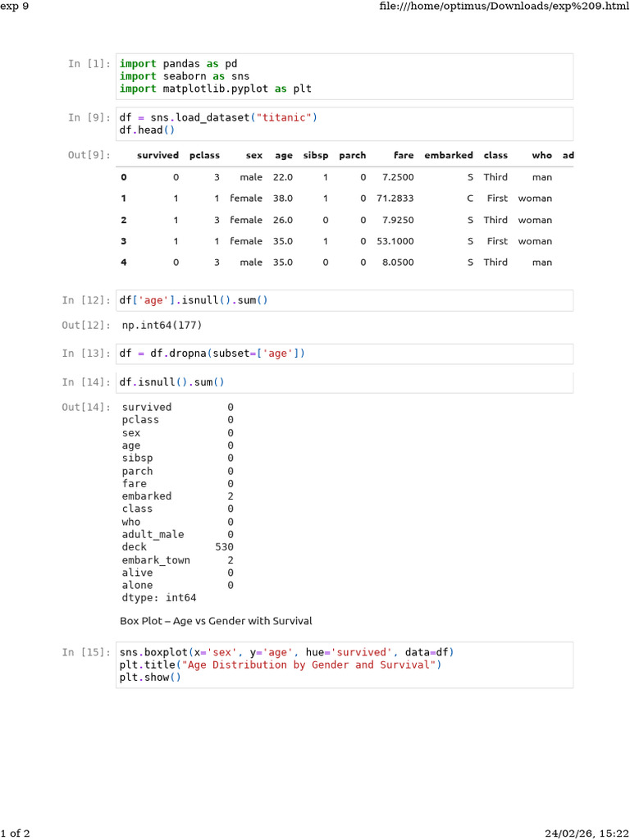Click 'Box Plot – Age vs Gender with Survival' heading
This screenshot has width=630, height=840.
[x=216, y=621]
